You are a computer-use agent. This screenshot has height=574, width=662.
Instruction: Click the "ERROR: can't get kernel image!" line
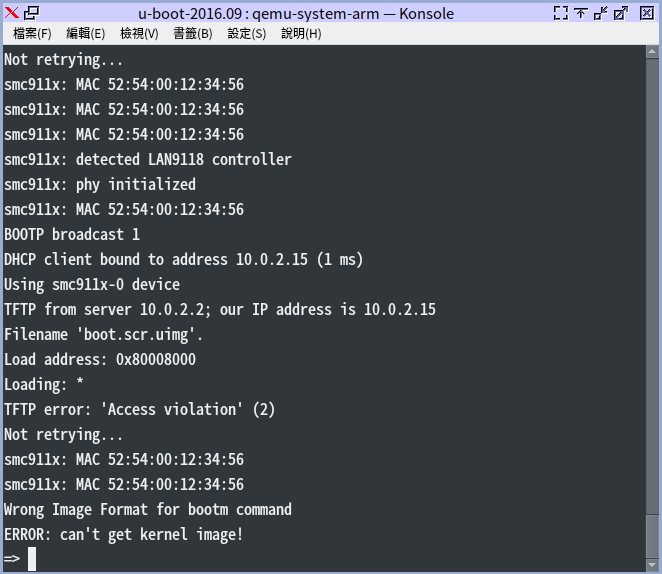124,534
